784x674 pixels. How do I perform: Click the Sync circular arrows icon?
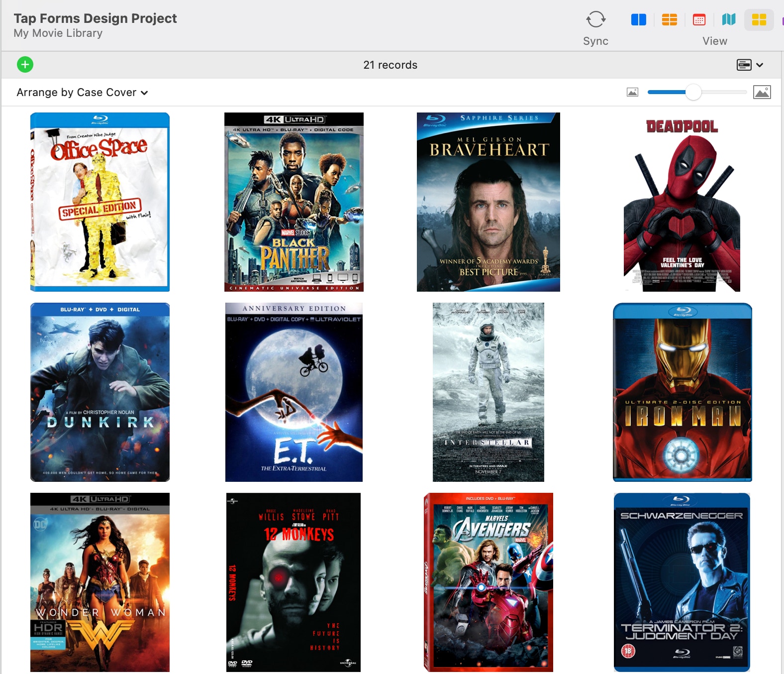point(595,19)
